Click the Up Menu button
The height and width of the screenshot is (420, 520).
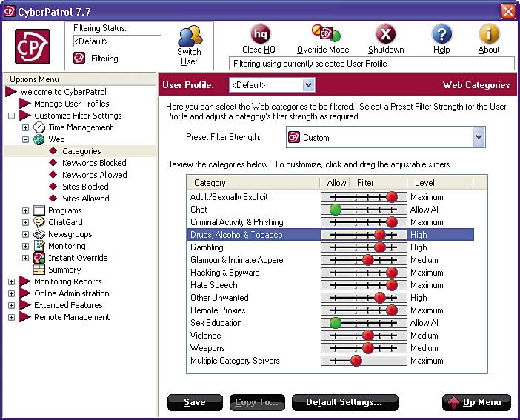(x=476, y=402)
